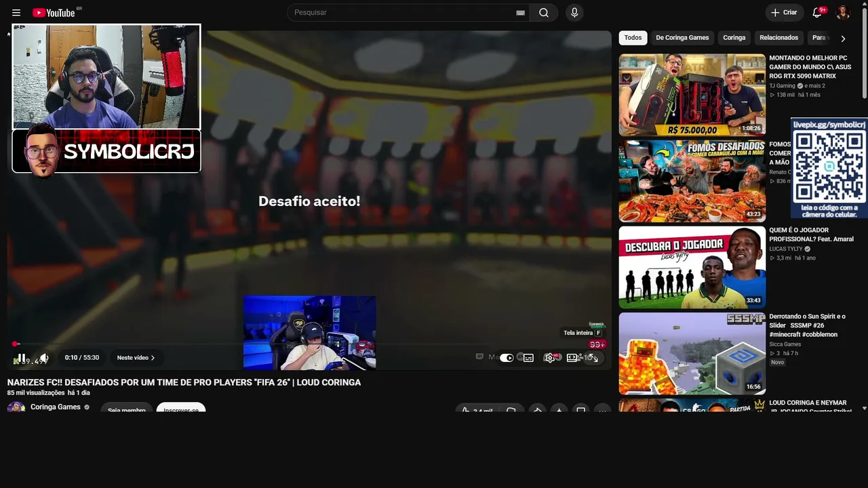Open the Coringa Games channel avatar
Viewport: 868px width, 488px height.
tap(16, 407)
